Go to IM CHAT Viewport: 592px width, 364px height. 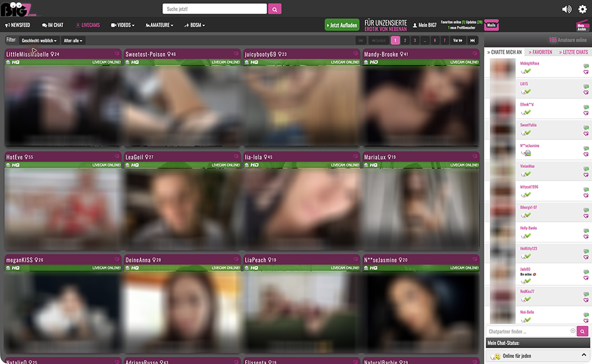53,25
